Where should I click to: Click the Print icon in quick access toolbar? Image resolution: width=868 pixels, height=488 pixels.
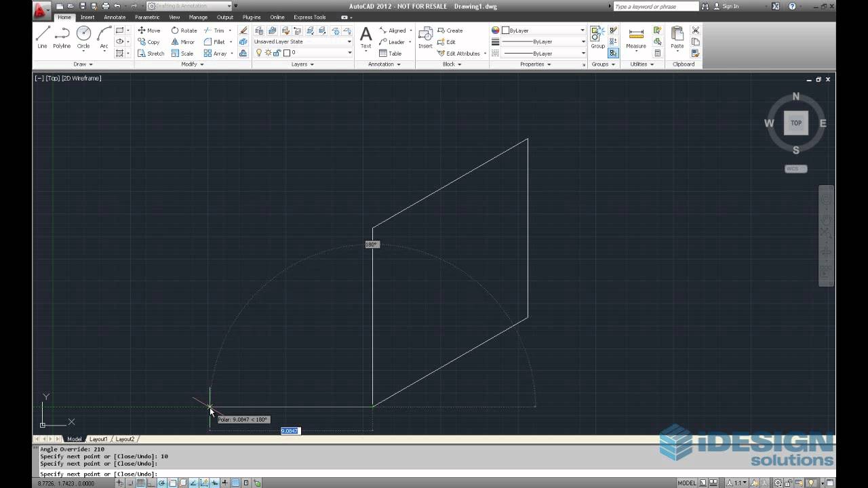pos(105,6)
